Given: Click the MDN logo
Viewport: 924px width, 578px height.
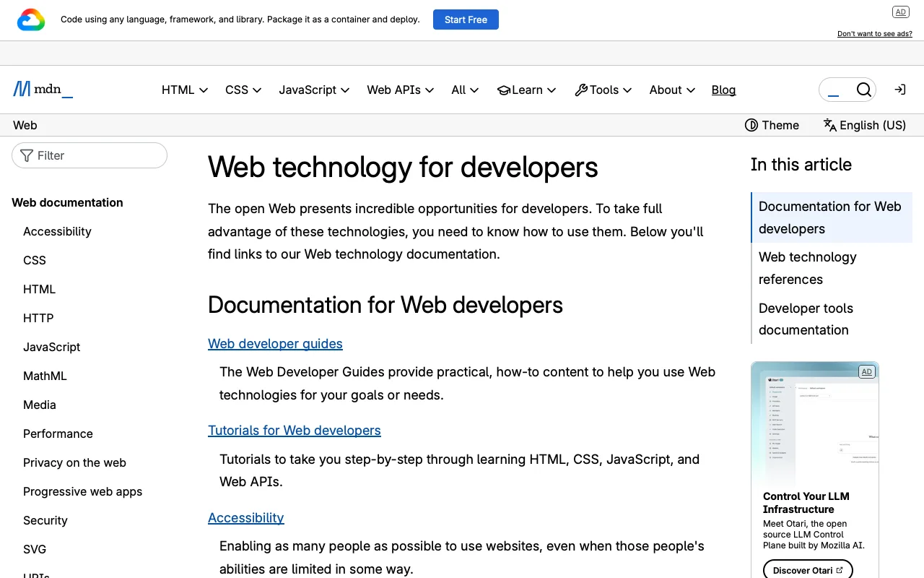Looking at the screenshot, I should [x=43, y=90].
